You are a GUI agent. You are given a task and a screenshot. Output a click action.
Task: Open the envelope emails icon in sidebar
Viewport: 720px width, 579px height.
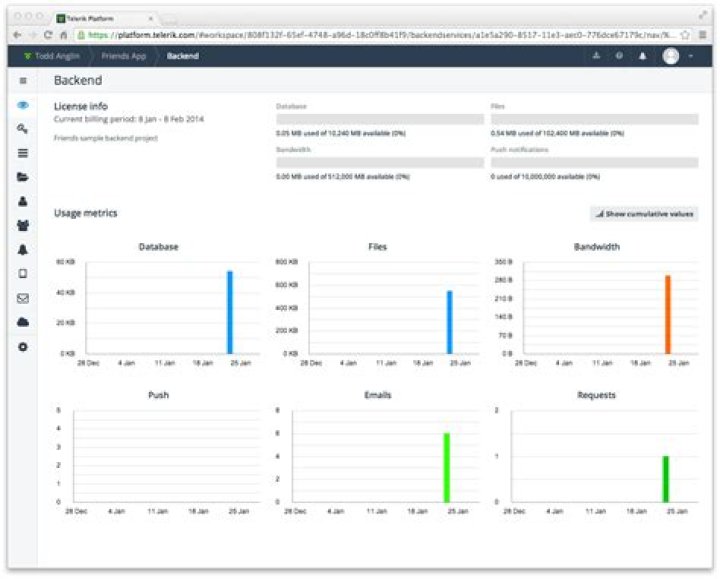click(x=23, y=297)
